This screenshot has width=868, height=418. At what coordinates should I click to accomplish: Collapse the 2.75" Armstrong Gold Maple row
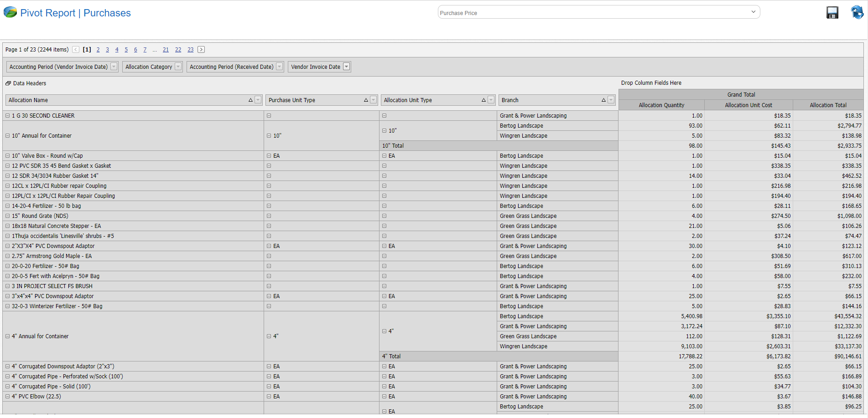(x=7, y=256)
